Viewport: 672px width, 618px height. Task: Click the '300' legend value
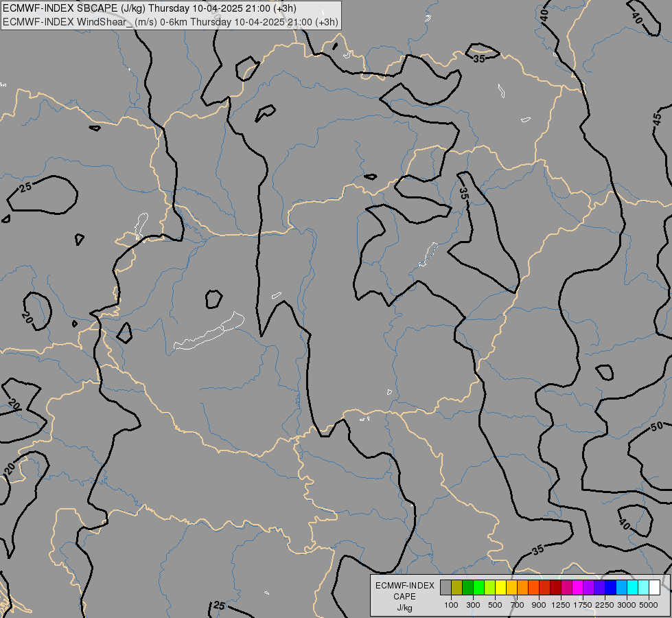473,605
